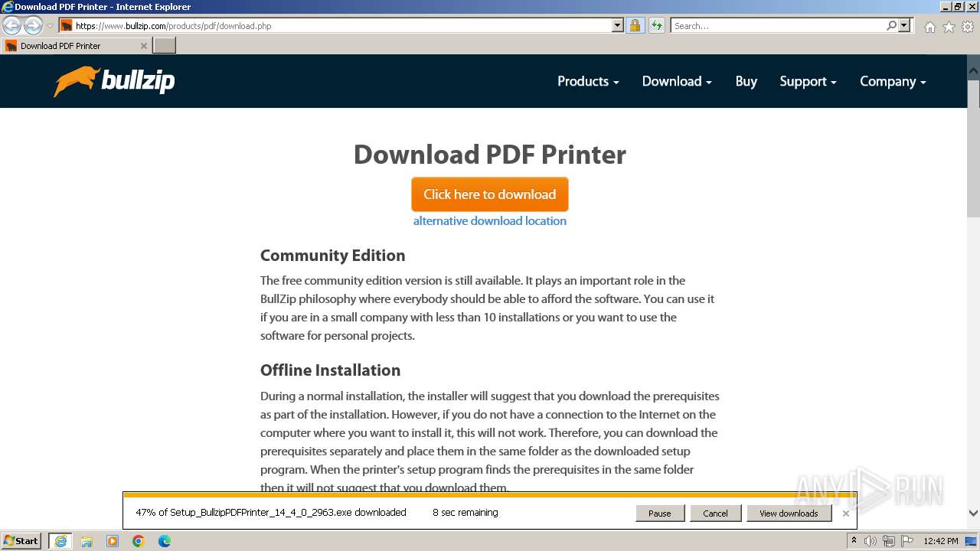This screenshot has height=551, width=980.
Task: Click the Click here to download button
Action: click(x=490, y=194)
